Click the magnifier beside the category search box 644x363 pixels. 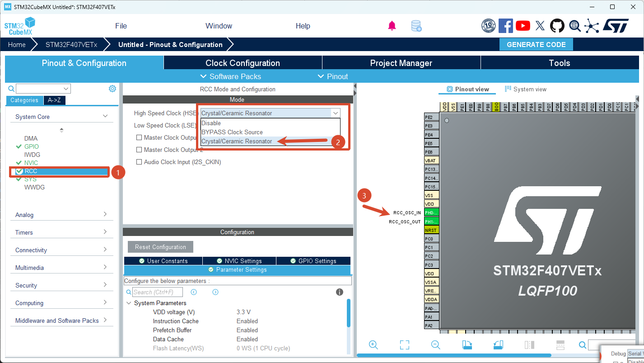coord(12,89)
